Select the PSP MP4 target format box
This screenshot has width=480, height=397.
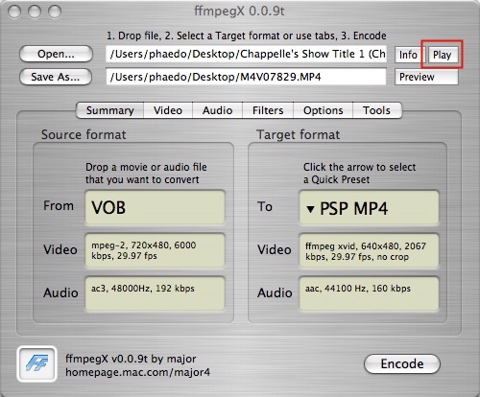(369, 208)
